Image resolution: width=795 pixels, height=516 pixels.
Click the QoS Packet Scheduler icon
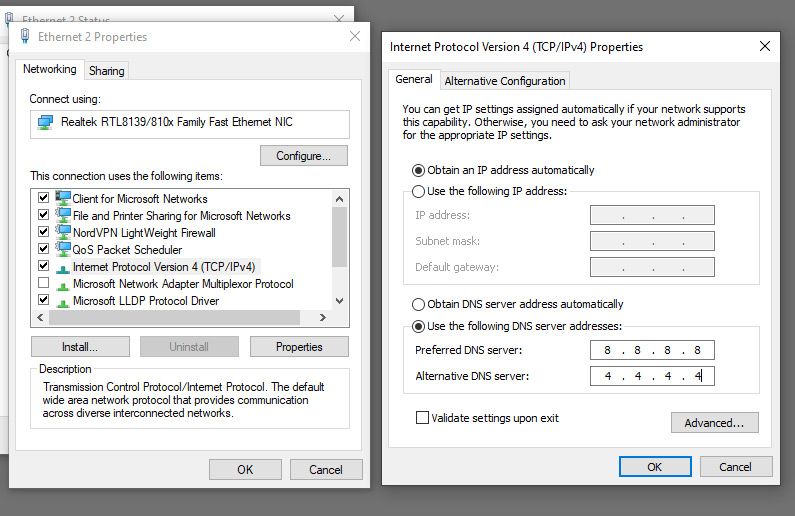pyautogui.click(x=63, y=249)
